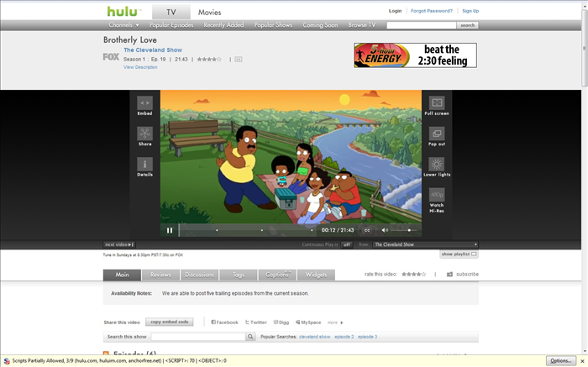Open Coming Soon in the nav bar

pyautogui.click(x=320, y=25)
